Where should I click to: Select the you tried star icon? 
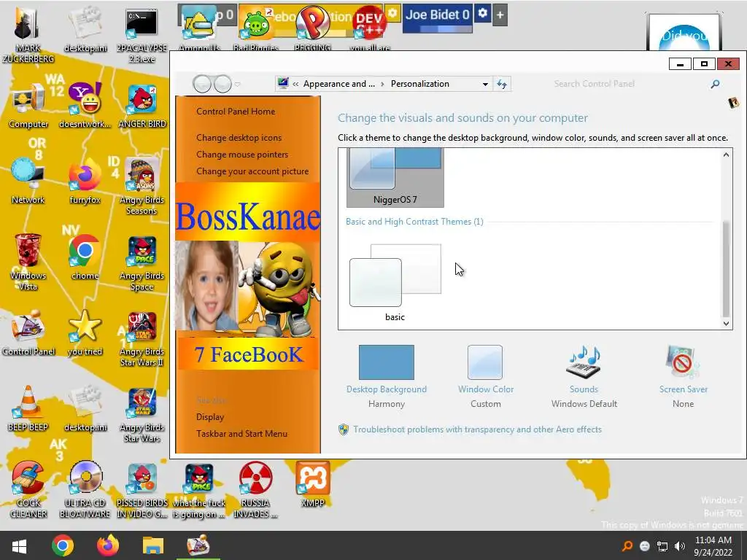tap(85, 332)
